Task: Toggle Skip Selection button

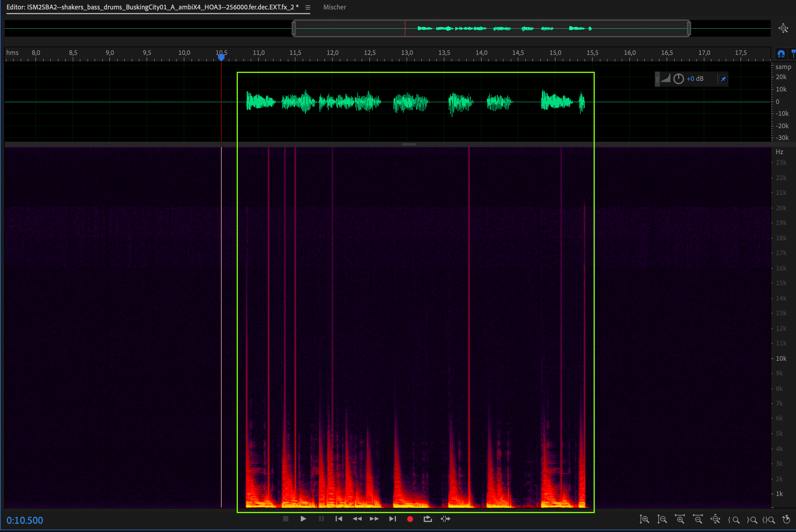Action: pyautogui.click(x=446, y=519)
